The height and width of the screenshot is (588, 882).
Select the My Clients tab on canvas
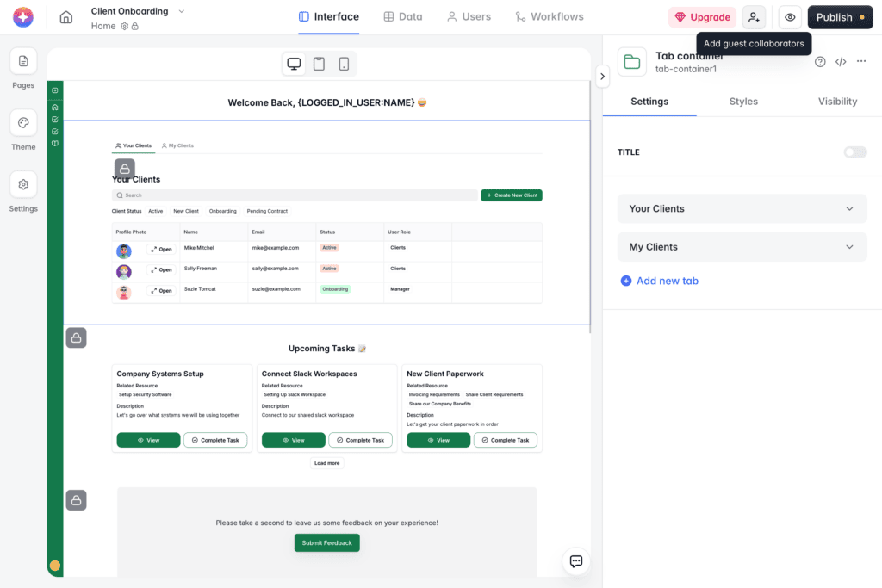[x=177, y=145]
